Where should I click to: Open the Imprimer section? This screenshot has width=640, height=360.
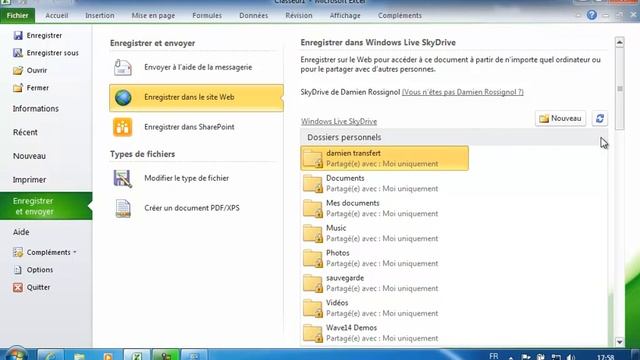click(29, 180)
